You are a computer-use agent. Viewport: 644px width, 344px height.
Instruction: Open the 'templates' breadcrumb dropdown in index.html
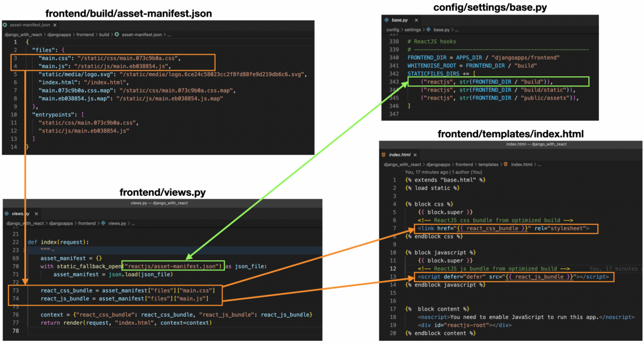click(x=488, y=164)
